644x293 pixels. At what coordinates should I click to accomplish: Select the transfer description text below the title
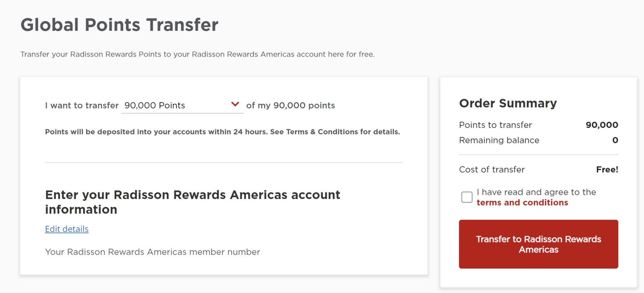(x=198, y=54)
